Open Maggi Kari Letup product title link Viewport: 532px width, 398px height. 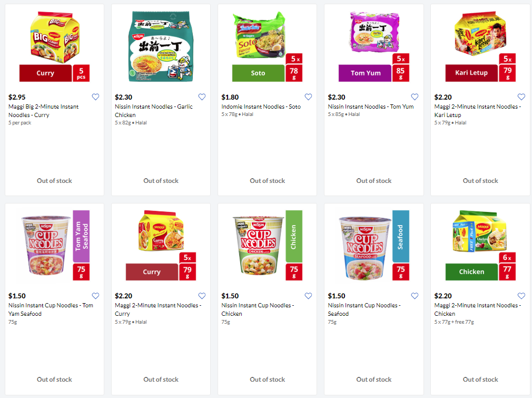tap(477, 111)
